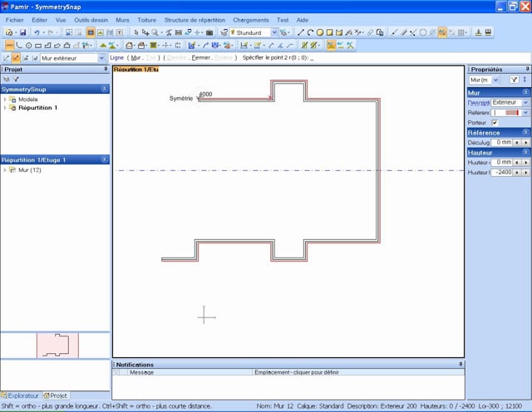Select the orange highlighted line wall tool
532x412 pixels.
[9, 45]
